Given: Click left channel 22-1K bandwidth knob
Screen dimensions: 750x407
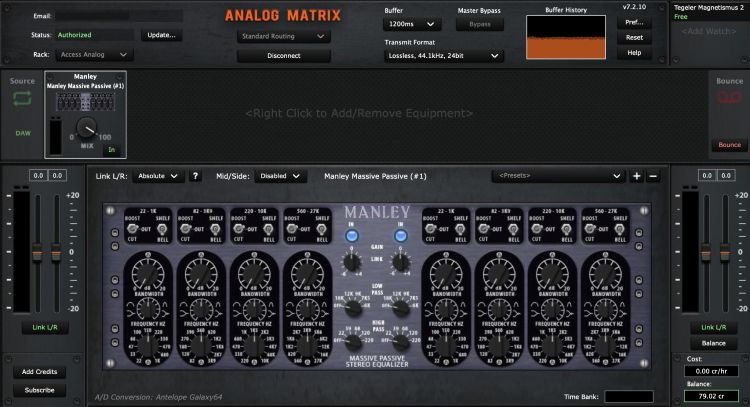Looking at the screenshot, I should coord(148,309).
